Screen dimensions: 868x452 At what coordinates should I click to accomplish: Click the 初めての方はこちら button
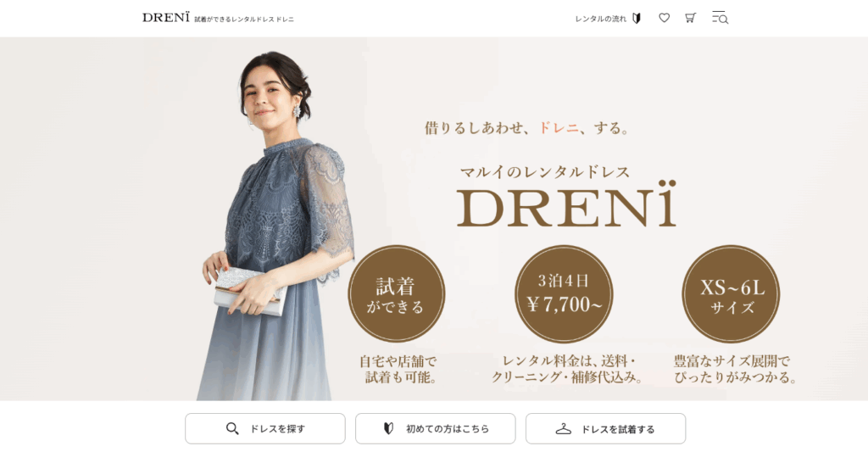[x=435, y=429]
